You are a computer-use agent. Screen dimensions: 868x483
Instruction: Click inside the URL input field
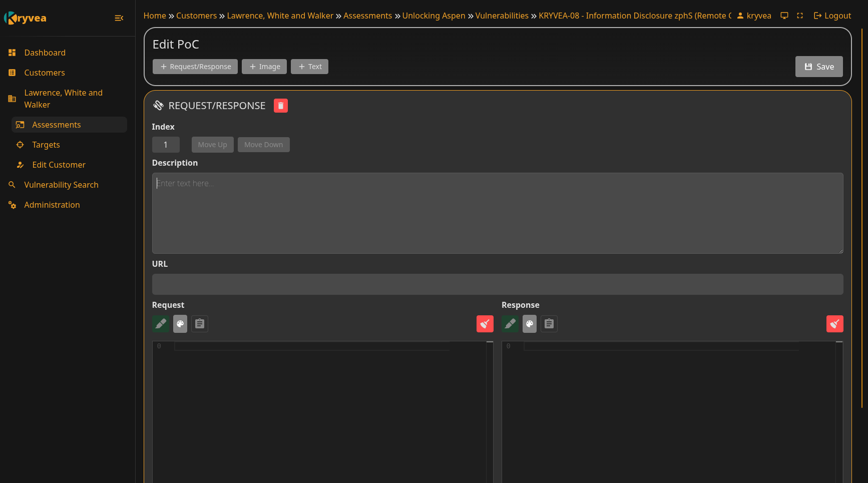pos(498,284)
